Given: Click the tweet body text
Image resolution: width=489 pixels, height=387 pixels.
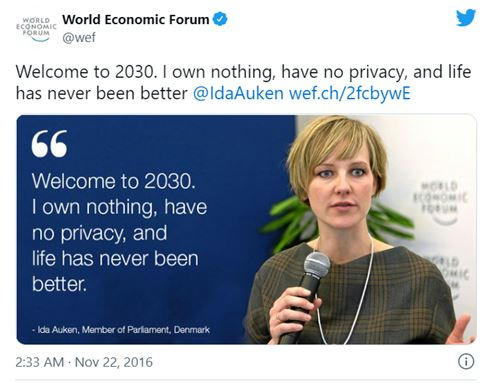Looking at the screenshot, I should 243,82.
